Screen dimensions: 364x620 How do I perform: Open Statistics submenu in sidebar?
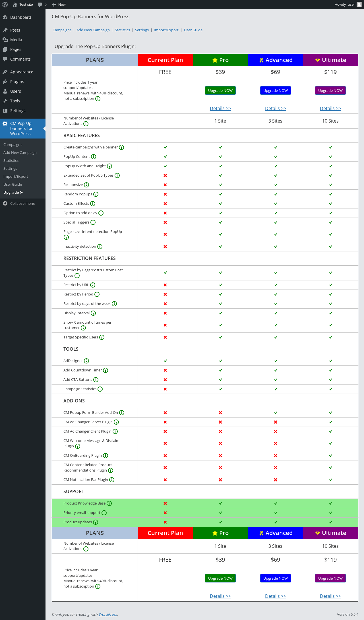click(x=11, y=161)
